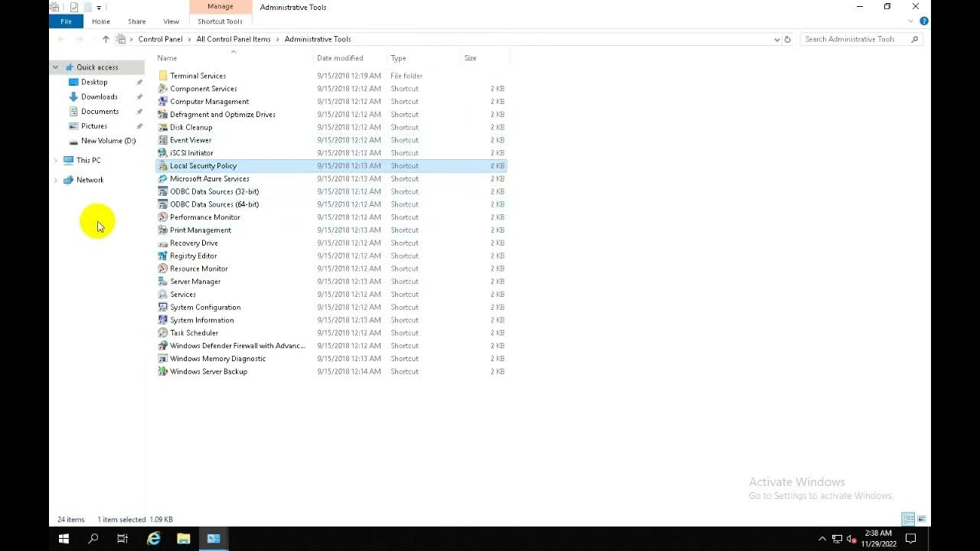This screenshot has height=551, width=980.
Task: Open the Shortcut Tools ribbon tab
Action: click(220, 21)
